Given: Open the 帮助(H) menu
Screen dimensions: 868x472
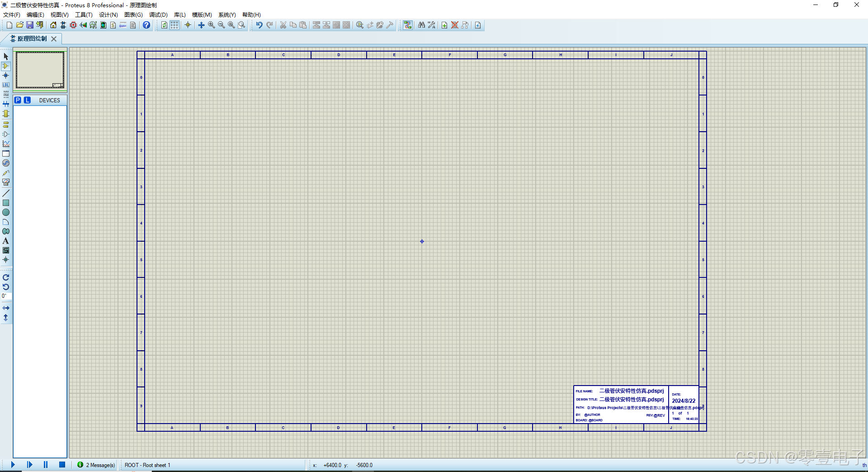Looking at the screenshot, I should (251, 15).
